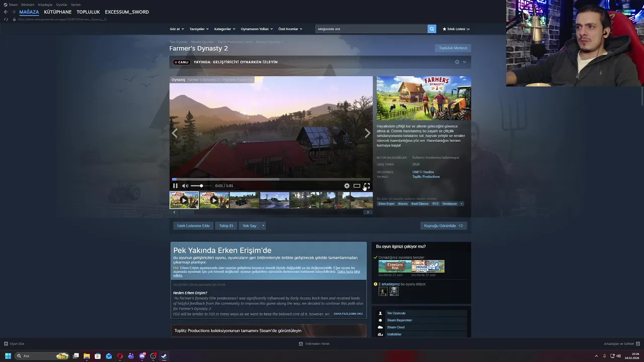The image size is (644, 362).
Task: Add tag with plus button
Action: pyautogui.click(x=461, y=204)
